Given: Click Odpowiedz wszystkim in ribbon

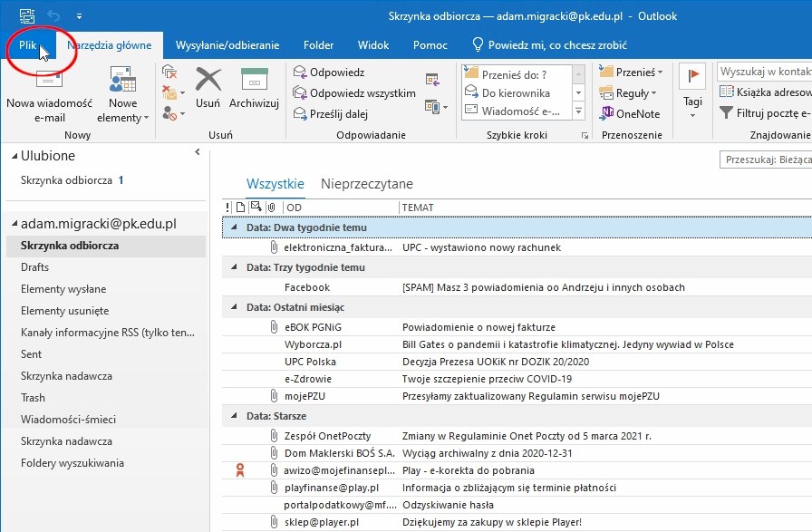Looking at the screenshot, I should [300, 93].
